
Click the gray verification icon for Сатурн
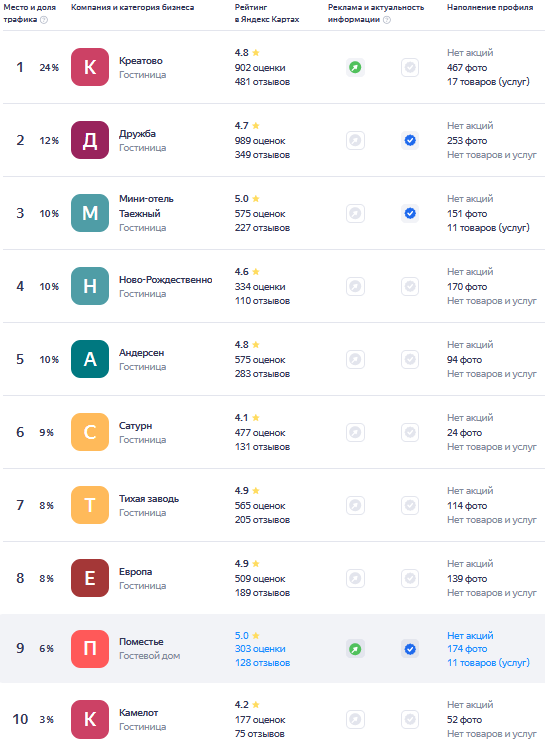410,432
